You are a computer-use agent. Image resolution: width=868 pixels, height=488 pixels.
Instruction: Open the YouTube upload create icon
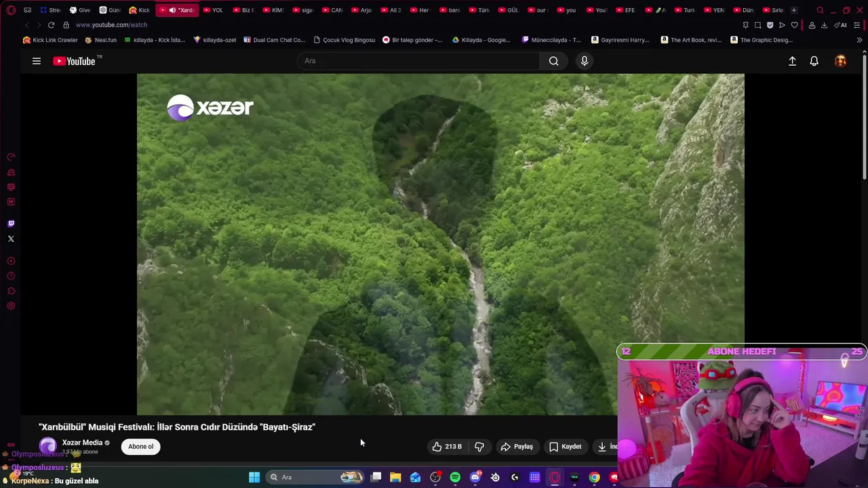[792, 61]
